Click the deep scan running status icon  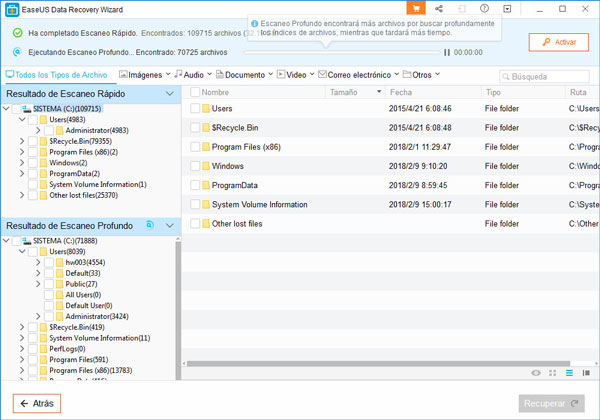17,52
